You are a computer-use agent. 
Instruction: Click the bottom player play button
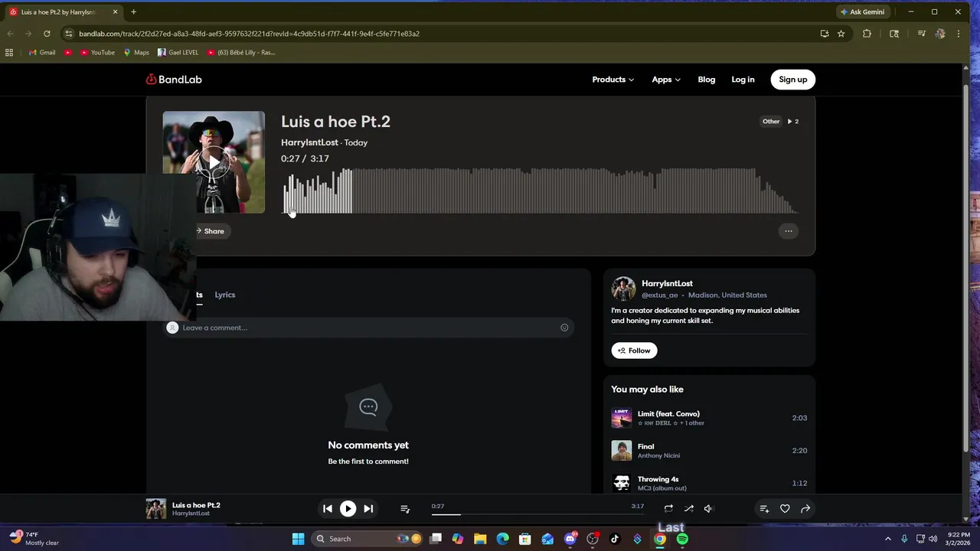point(348,508)
